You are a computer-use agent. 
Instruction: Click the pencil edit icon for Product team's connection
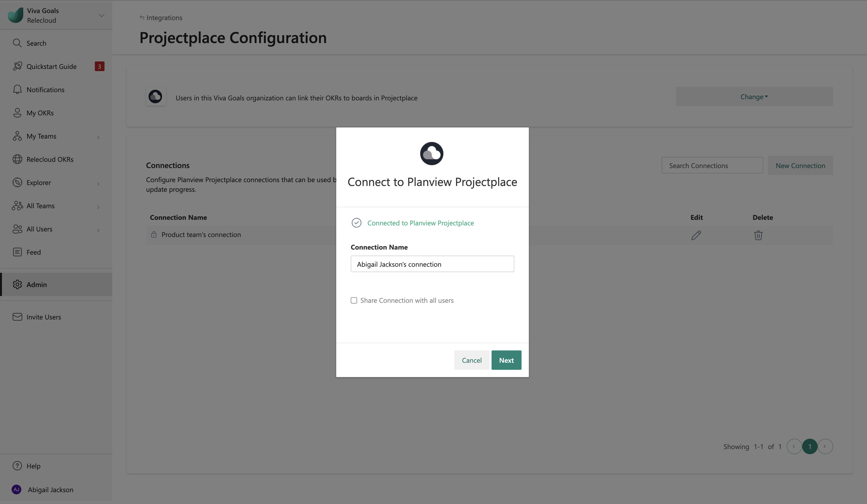696,235
